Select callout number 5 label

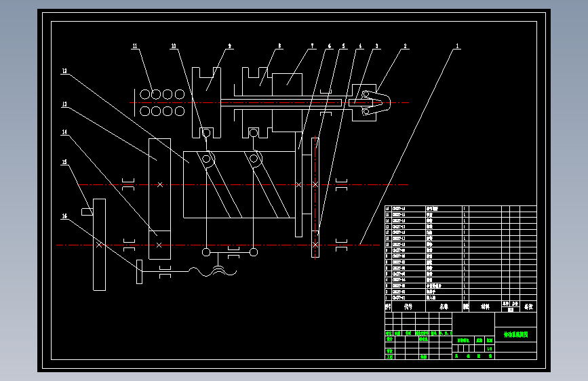(x=343, y=45)
